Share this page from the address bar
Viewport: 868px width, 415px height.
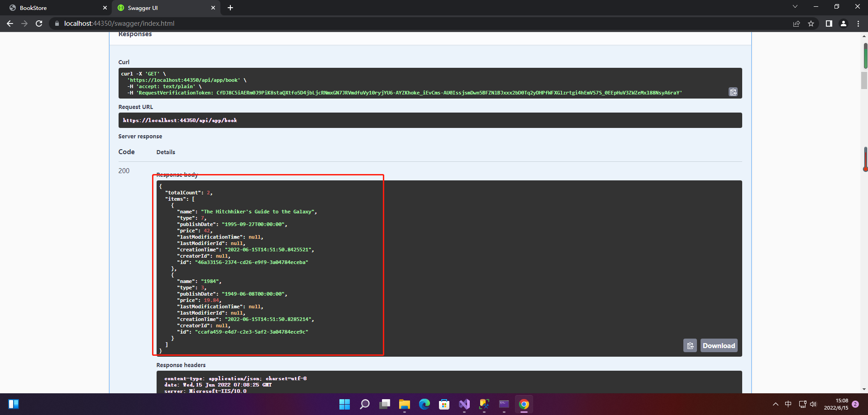click(796, 24)
